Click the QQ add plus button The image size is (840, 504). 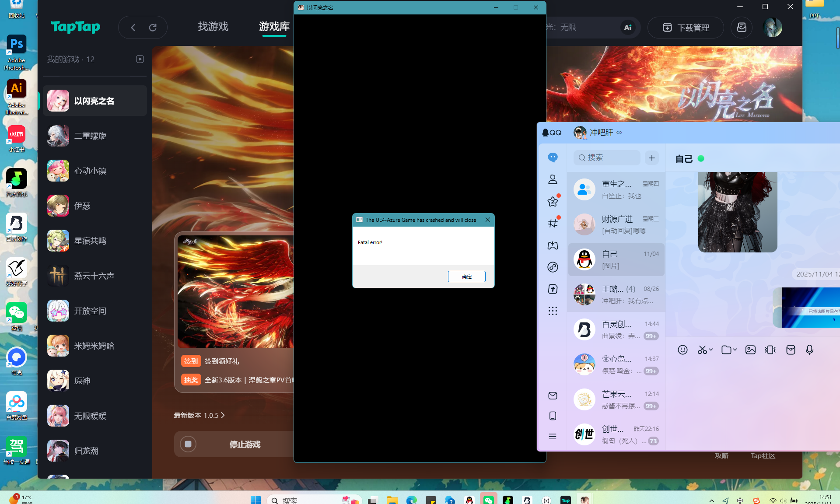pos(652,158)
